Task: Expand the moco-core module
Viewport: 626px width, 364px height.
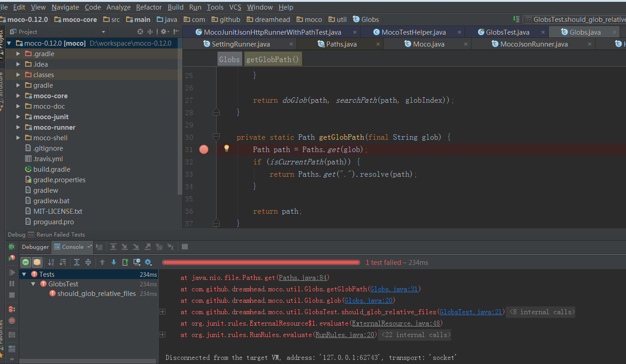Action: point(17,95)
